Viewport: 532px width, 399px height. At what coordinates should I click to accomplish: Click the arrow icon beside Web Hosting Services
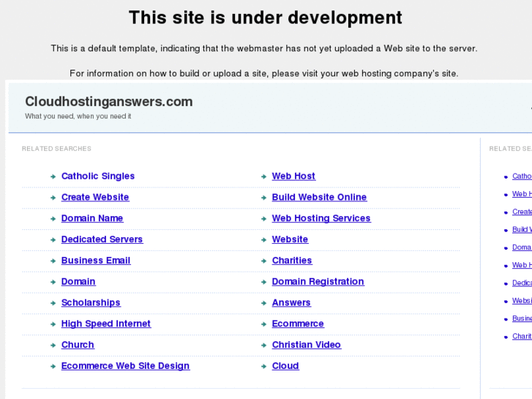pos(263,219)
